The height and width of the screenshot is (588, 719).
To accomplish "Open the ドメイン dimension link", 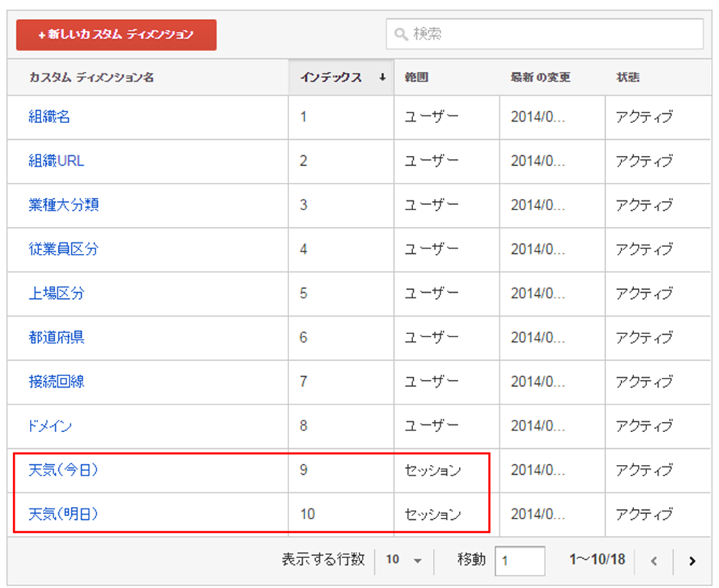I will (x=50, y=426).
